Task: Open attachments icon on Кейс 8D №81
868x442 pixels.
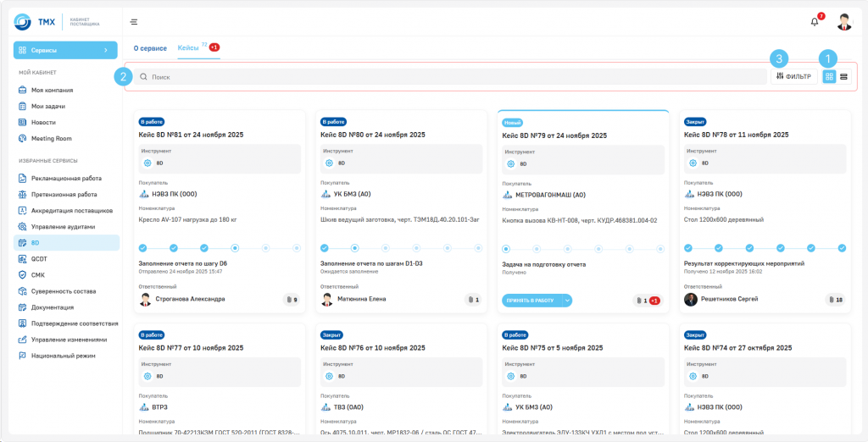Action: click(x=291, y=299)
